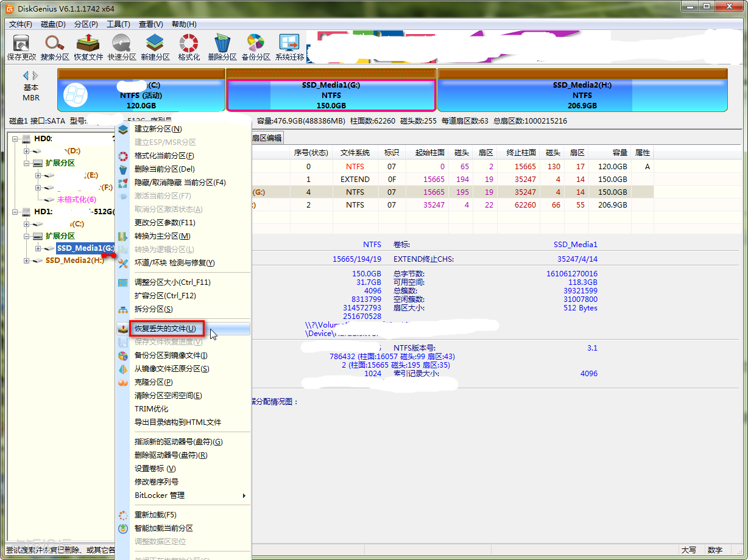The image size is (748, 560).
Task: Select the (C:) NTFS 120.0GB partition bar
Action: 141,90
